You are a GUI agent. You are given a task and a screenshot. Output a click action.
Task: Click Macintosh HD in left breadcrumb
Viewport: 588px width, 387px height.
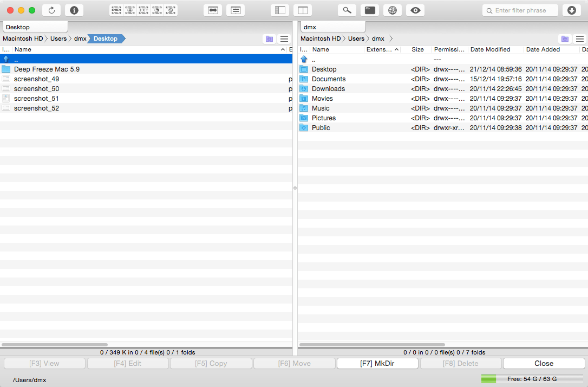[x=23, y=38]
